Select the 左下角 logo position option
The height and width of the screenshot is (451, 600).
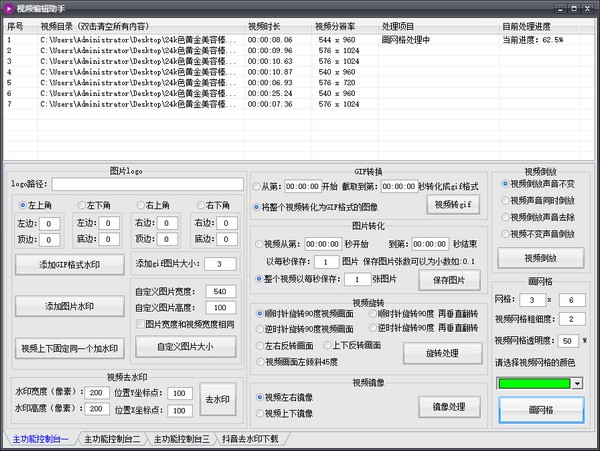(x=82, y=205)
